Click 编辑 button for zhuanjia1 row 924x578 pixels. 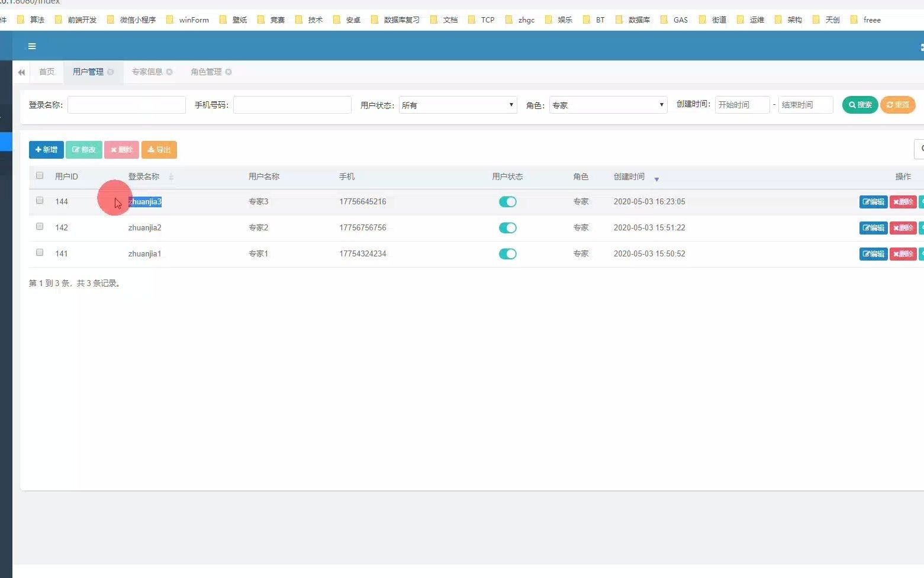[873, 254]
